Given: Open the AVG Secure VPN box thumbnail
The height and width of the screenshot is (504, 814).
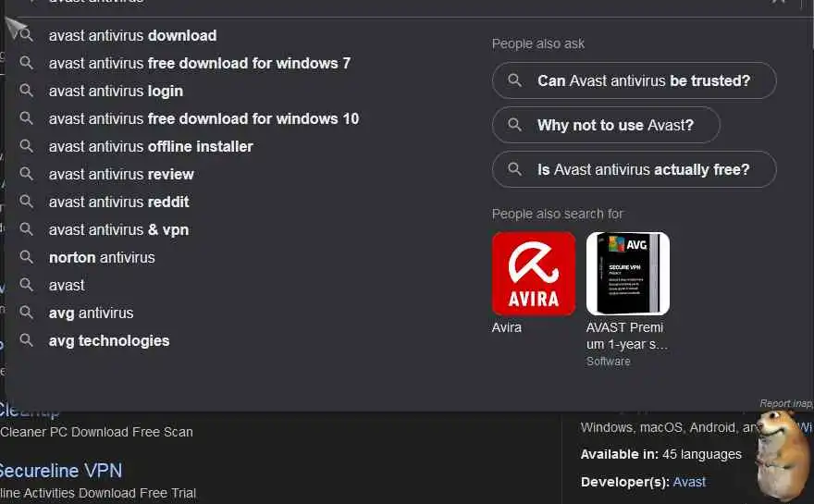Looking at the screenshot, I should [x=628, y=274].
